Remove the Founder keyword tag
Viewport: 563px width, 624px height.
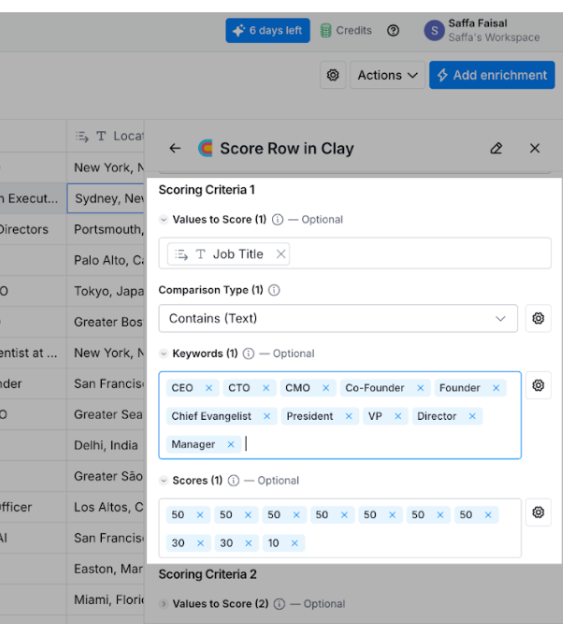496,388
